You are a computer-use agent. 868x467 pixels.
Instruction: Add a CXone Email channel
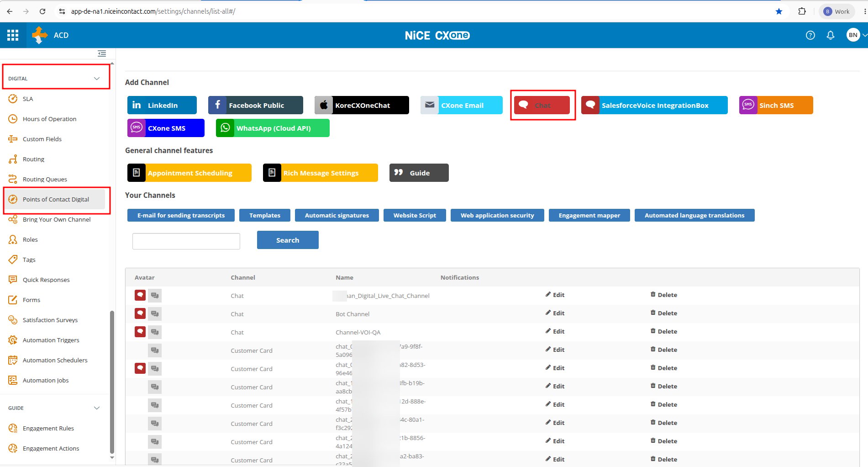[x=462, y=105]
